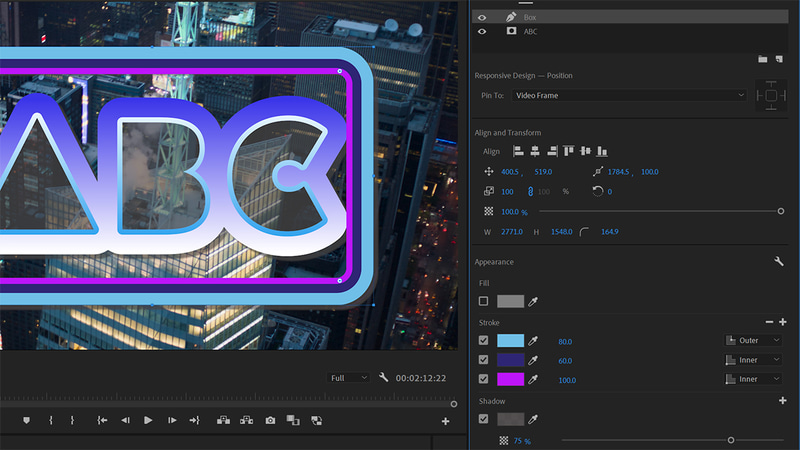Click the Go to Out point icon
The height and width of the screenshot is (450, 800).
(x=195, y=421)
